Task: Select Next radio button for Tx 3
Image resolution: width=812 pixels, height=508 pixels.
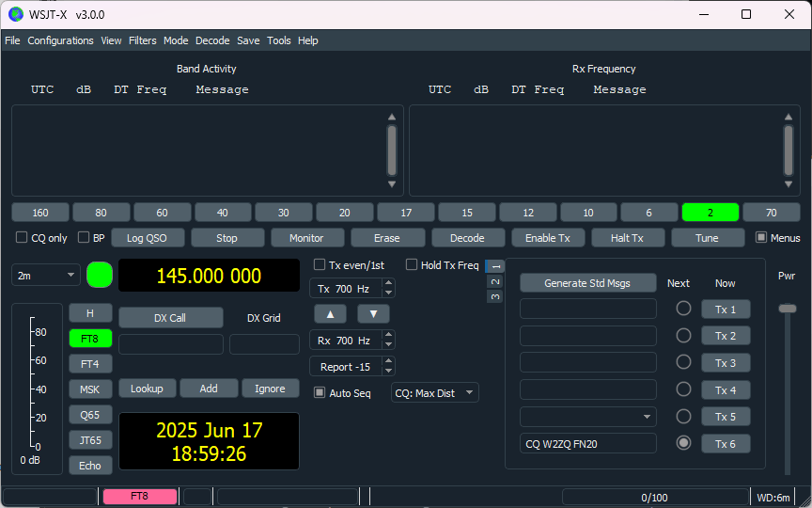Action: [683, 362]
